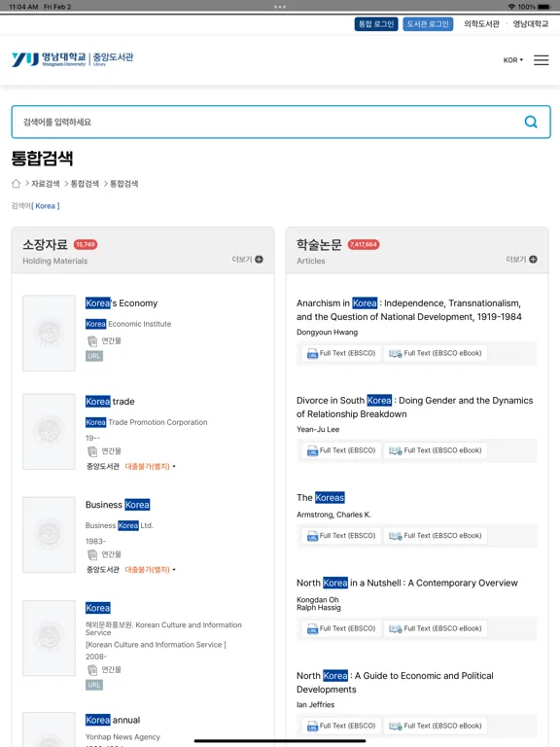Click cover thumbnail of Korea trade

49,431
